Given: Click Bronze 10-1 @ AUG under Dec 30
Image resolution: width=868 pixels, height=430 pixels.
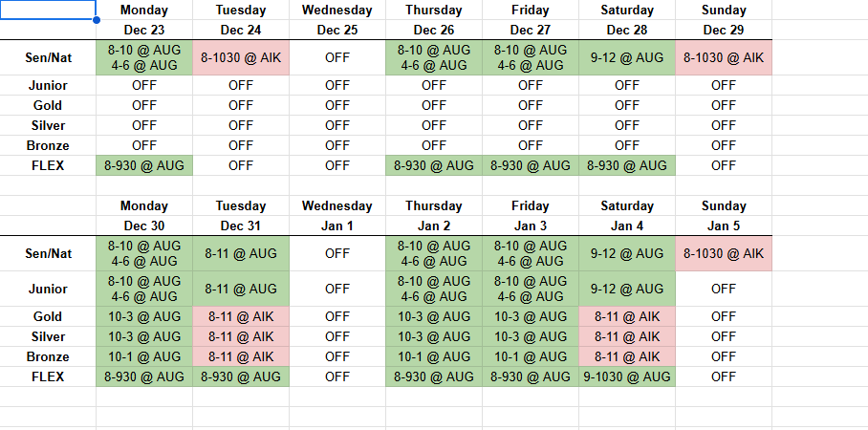Looking at the screenshot, I should (144, 356).
